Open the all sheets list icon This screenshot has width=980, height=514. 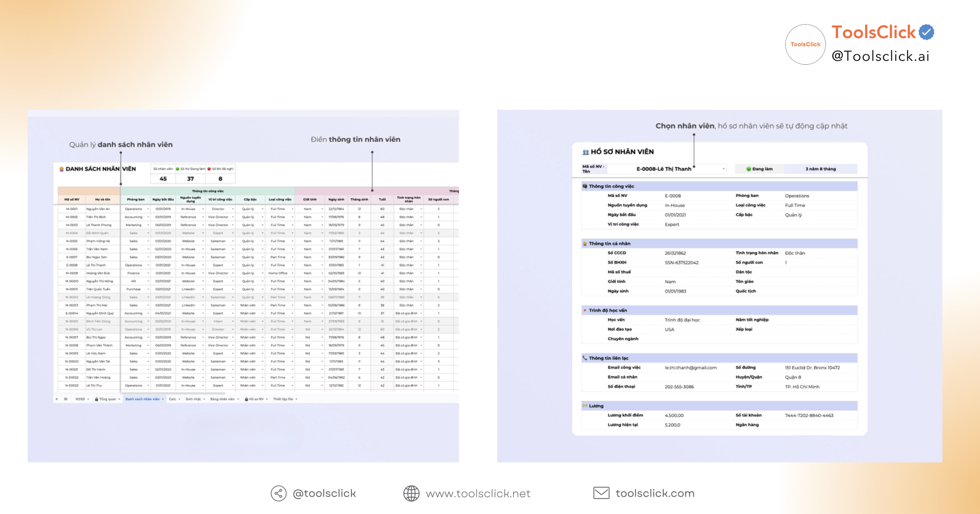point(66,399)
